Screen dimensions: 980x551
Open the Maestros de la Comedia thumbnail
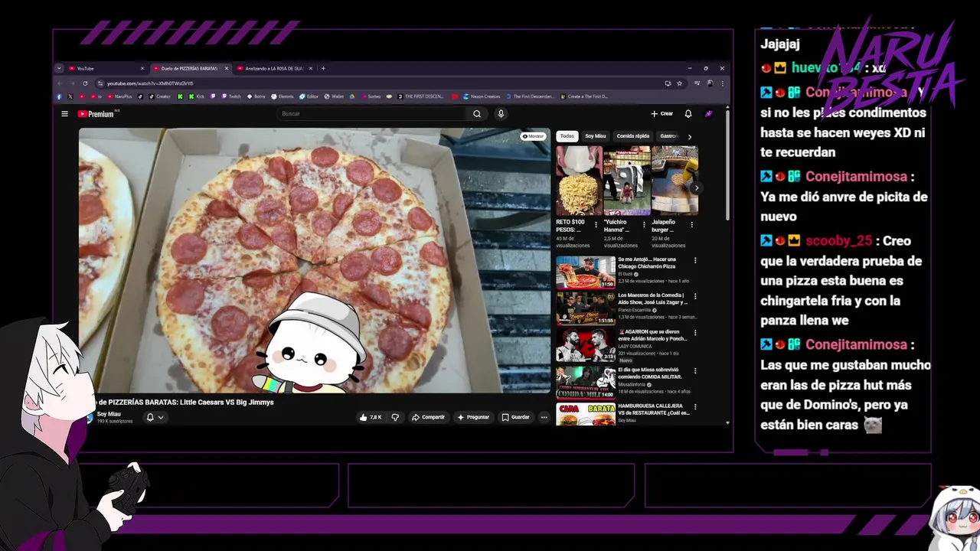coord(586,308)
